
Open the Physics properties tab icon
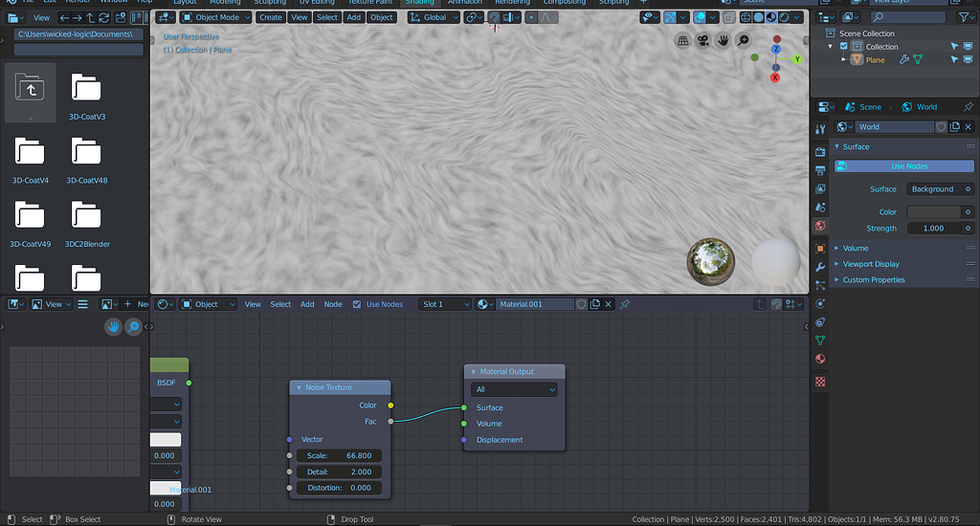[x=820, y=303]
